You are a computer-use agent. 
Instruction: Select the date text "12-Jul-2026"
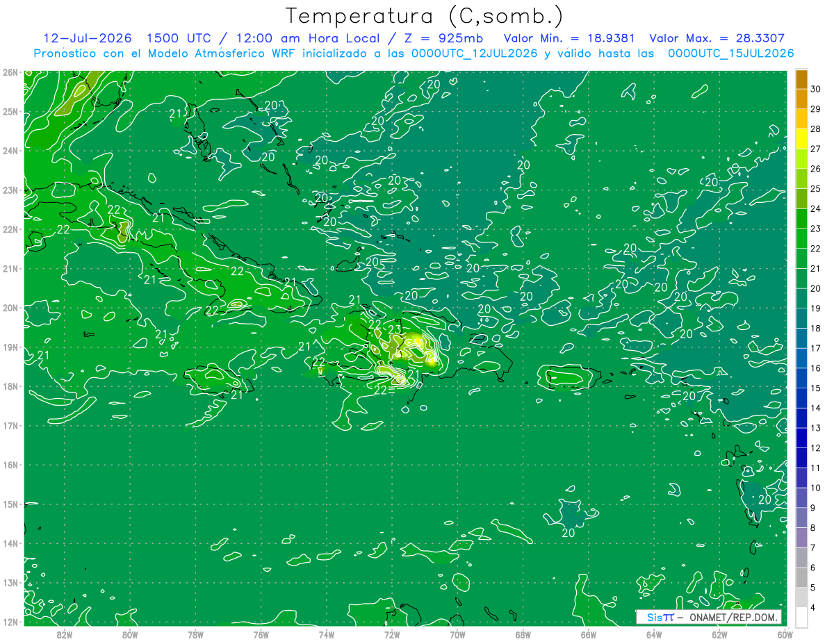88,38
